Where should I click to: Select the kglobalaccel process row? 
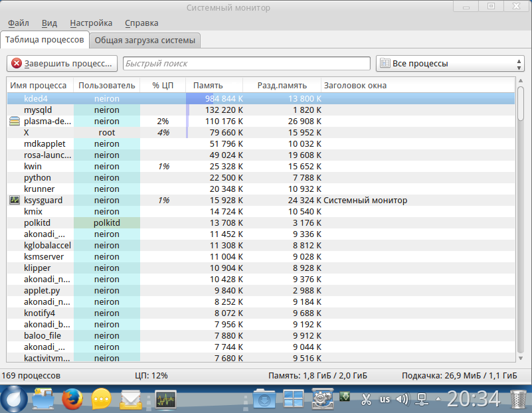pos(260,246)
